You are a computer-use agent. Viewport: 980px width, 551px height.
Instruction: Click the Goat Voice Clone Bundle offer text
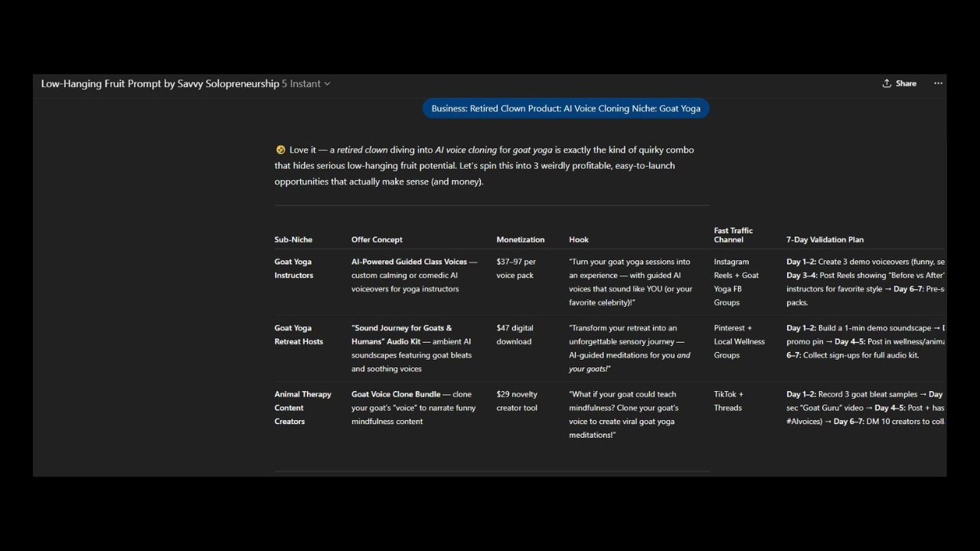(396, 394)
